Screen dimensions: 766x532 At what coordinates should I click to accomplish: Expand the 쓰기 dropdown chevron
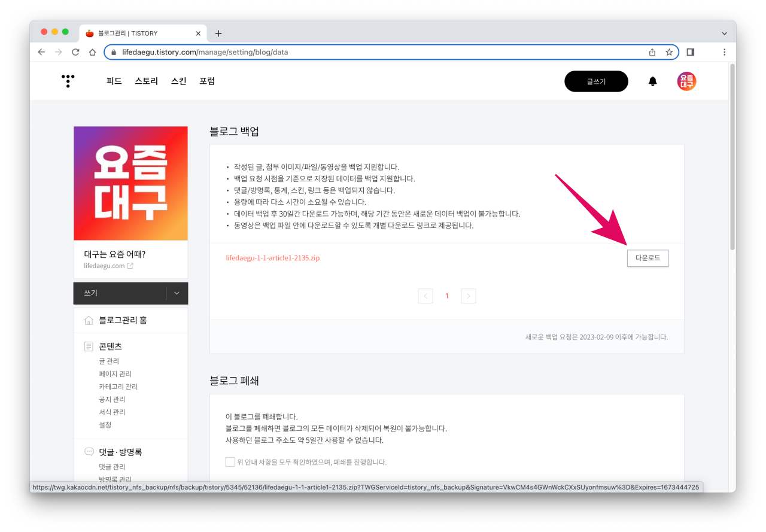(x=176, y=293)
